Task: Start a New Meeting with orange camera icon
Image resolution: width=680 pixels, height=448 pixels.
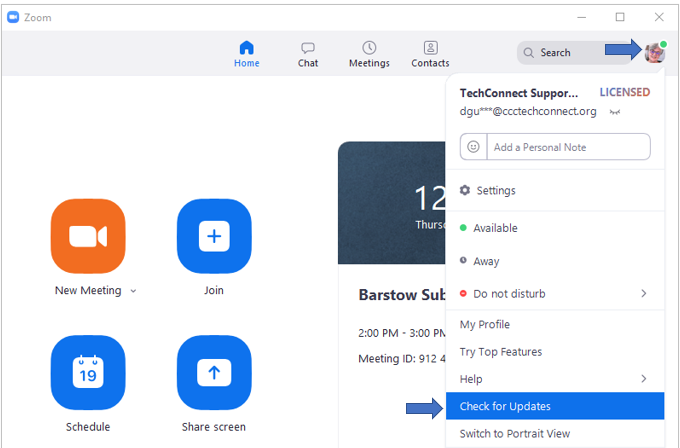Action: point(88,236)
